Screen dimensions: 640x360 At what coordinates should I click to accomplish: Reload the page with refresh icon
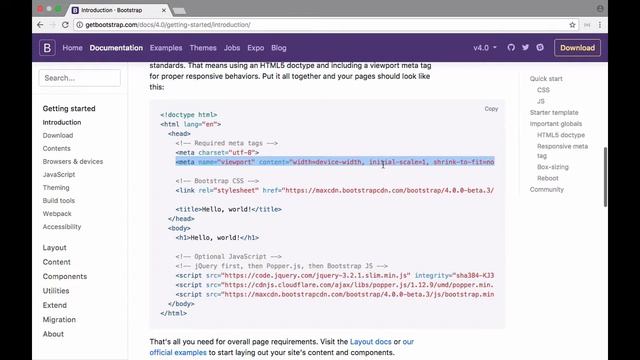(x=65, y=25)
